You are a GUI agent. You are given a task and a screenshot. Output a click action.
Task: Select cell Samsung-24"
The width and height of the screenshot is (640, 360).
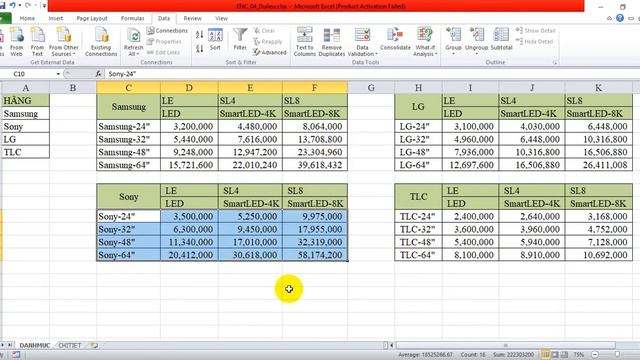(x=129, y=127)
